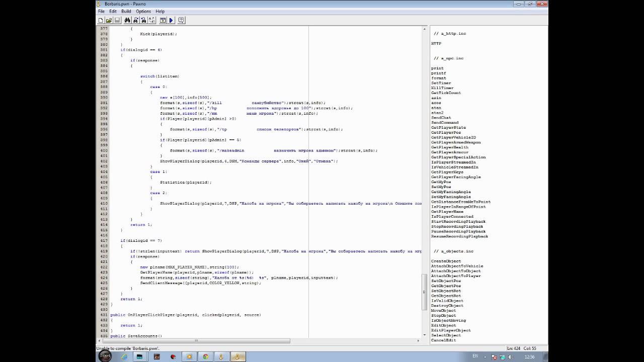Screen dimensions: 644x362
Task: Select 'IsPlayerConnected' in the function list
Action: [x=452, y=217]
